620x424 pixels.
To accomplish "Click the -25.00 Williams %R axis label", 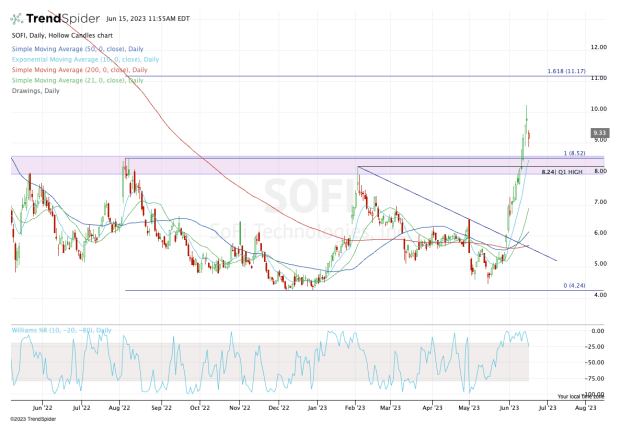I will pyautogui.click(x=595, y=346).
